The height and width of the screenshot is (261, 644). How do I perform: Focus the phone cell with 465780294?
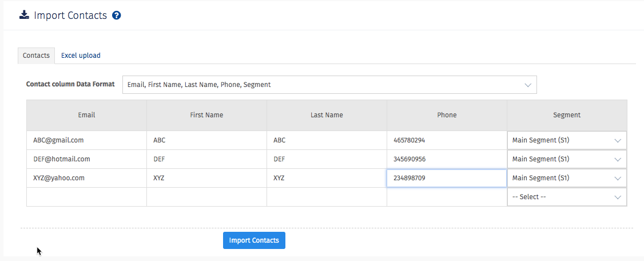tap(447, 140)
